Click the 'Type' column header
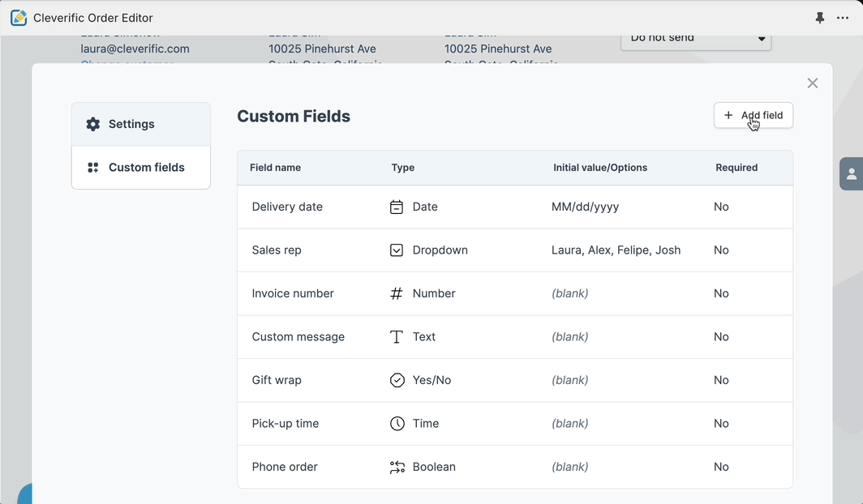The height and width of the screenshot is (504, 863). [x=403, y=168]
